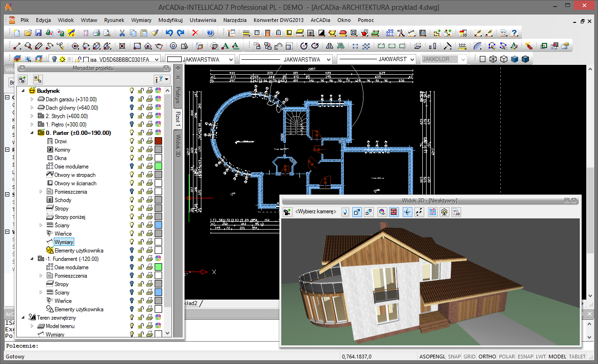This screenshot has width=598, height=364.
Task: Click the green swatch for Osie modularne under Parter
Action: click(x=158, y=166)
